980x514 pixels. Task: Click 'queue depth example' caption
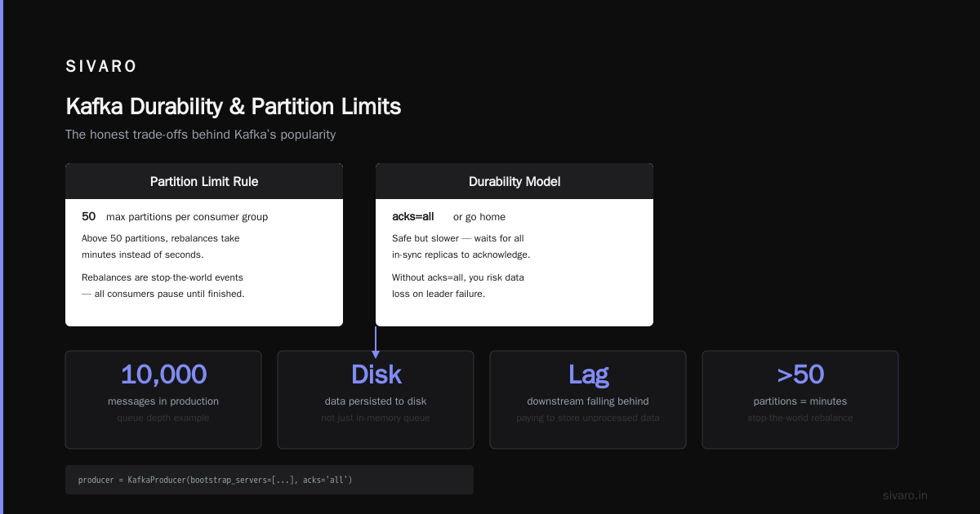[163, 418]
